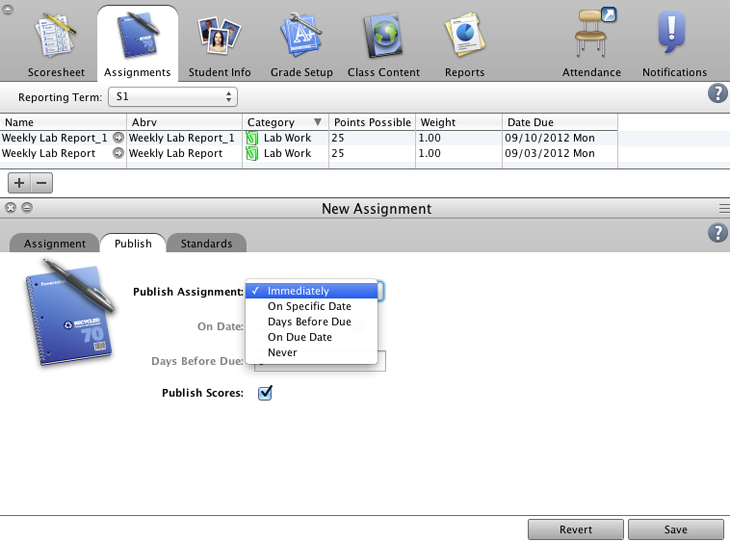730x542 pixels.
Task: Add a new assignment with plus button
Action: 19,183
